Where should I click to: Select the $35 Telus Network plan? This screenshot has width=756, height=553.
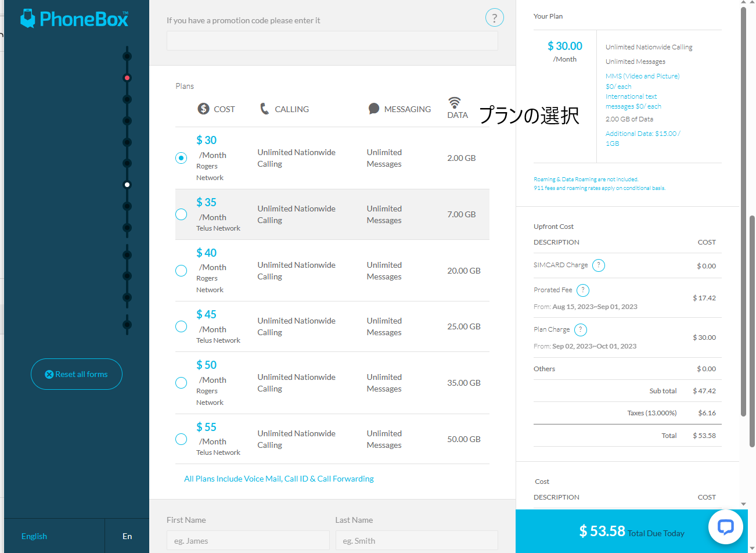tap(181, 214)
